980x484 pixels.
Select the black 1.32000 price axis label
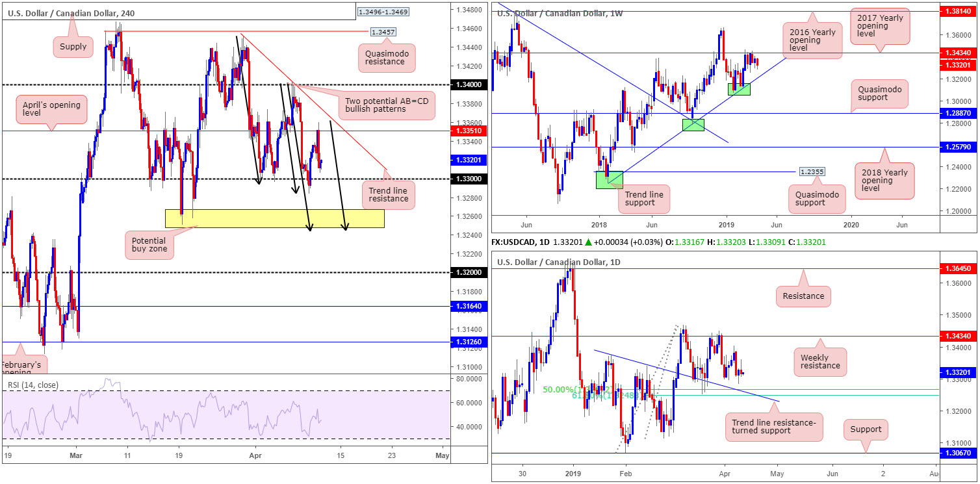[469, 273]
